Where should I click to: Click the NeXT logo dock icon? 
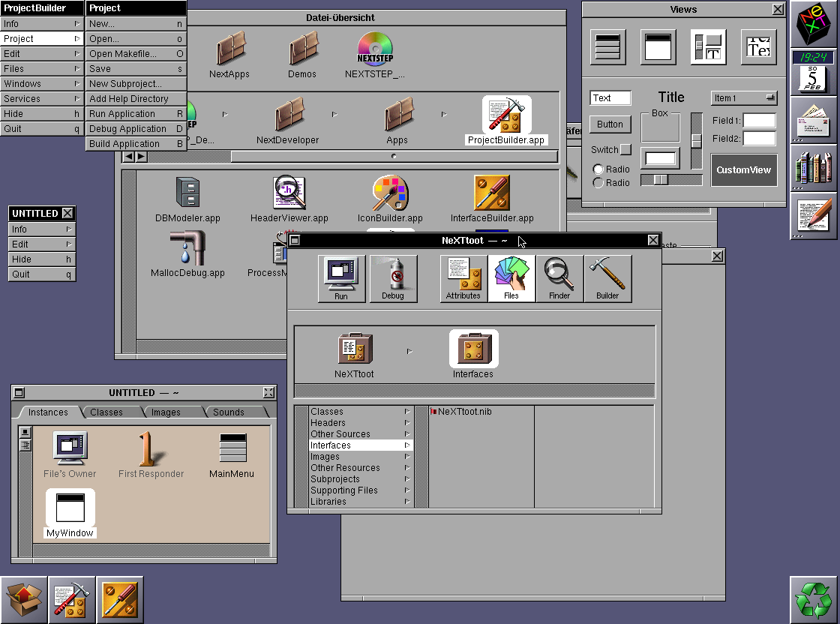tap(813, 24)
